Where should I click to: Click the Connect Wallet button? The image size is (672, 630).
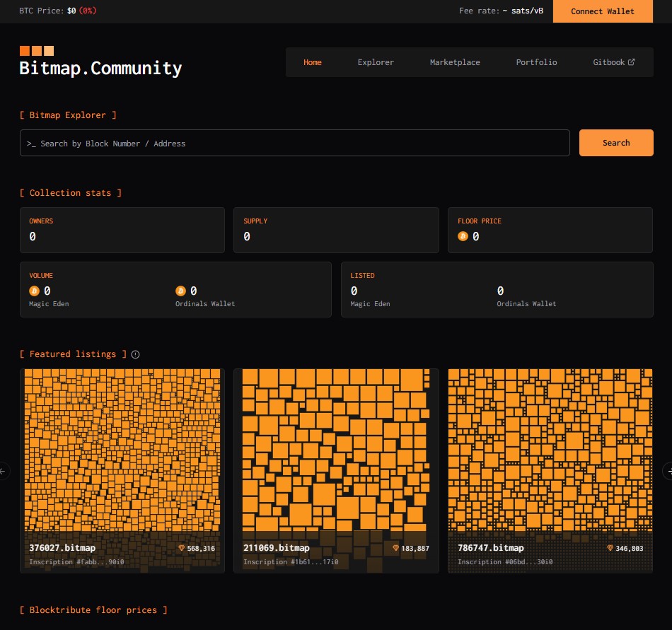[603, 11]
